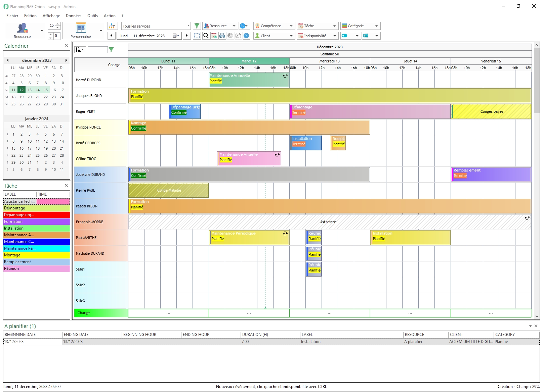Viewport: 543px width, 392px height.
Task: Sort by the BEGINNING DATE column header
Action: tap(33, 335)
